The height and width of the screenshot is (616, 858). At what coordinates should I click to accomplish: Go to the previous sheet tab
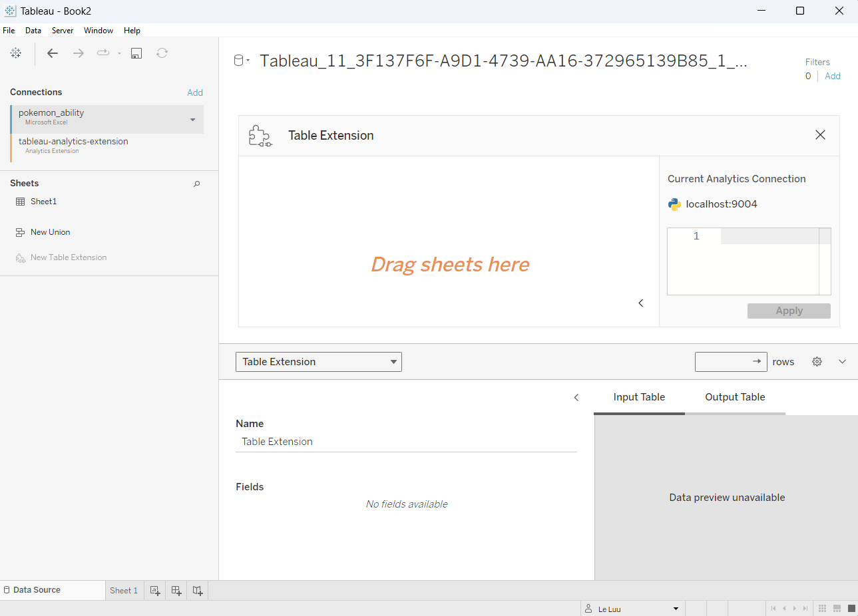(784, 609)
